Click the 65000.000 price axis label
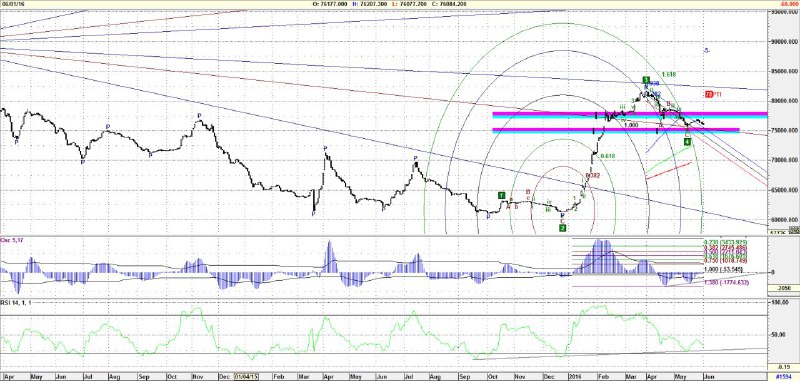Screen dimensions: 800x381 784,190
